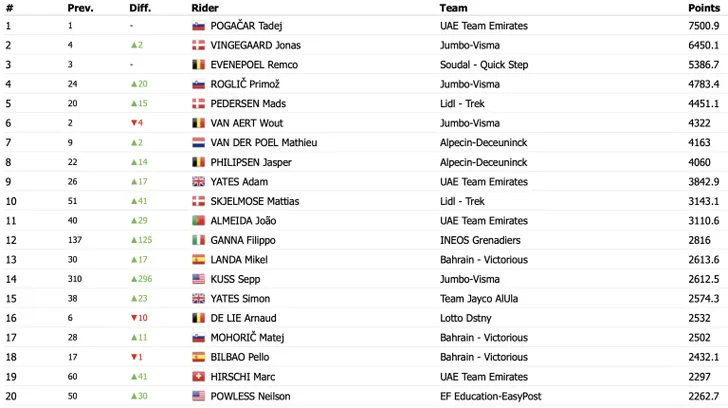Click Slovenian flag beside POGAČAR Tadej

point(198,26)
